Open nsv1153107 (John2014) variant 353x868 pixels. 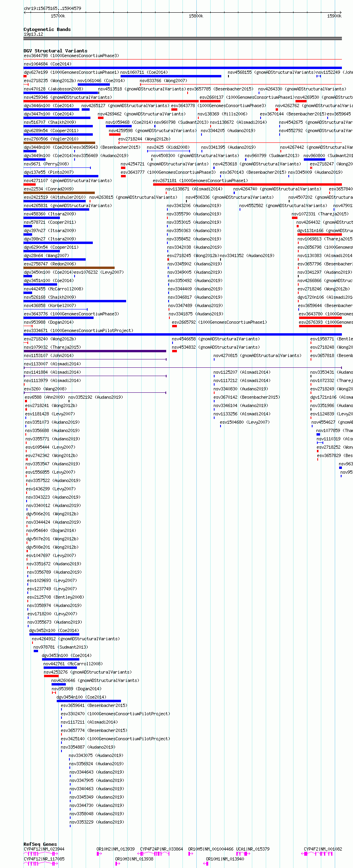click(49, 355)
